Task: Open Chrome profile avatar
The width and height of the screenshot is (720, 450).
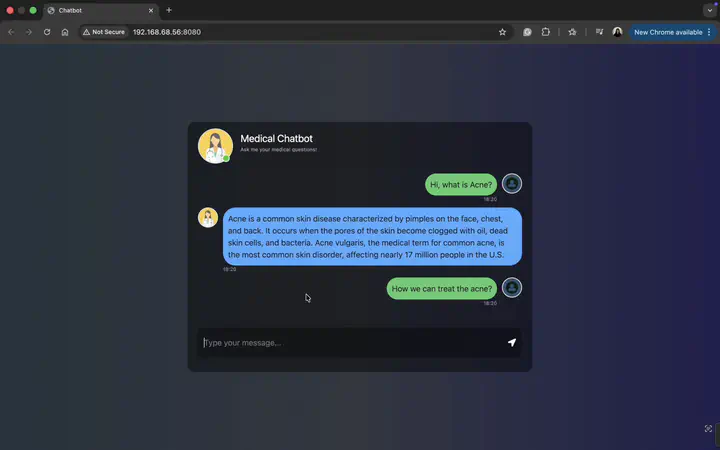Action: (x=617, y=32)
